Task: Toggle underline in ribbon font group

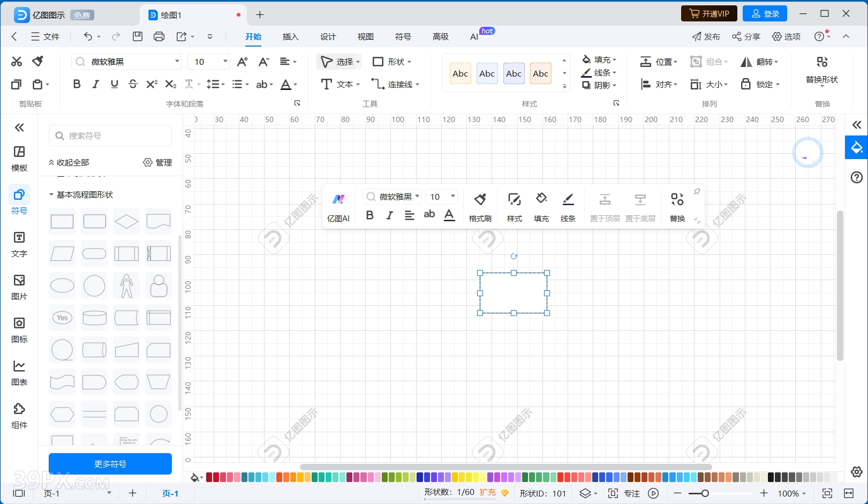Action: pyautogui.click(x=114, y=84)
